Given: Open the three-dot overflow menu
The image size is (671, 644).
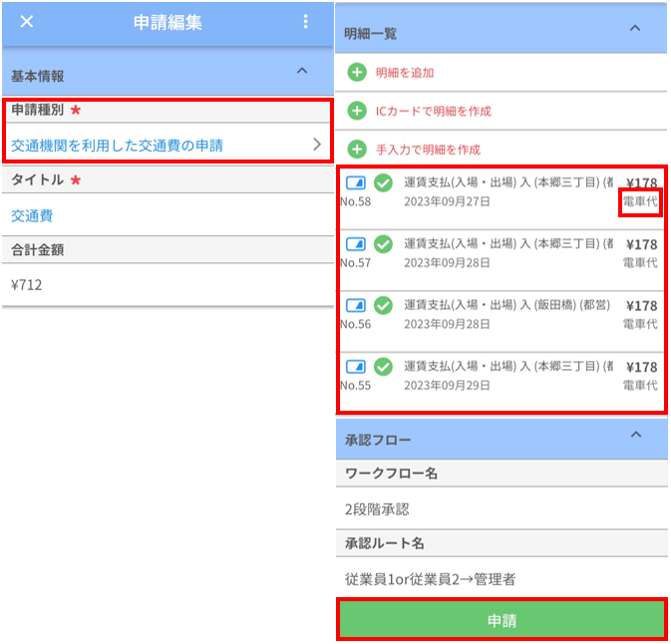Looking at the screenshot, I should coord(305,22).
